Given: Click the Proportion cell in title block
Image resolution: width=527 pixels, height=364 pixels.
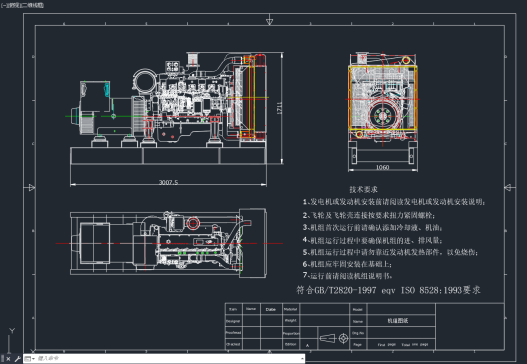Looking at the screenshot, I should [x=291, y=333].
